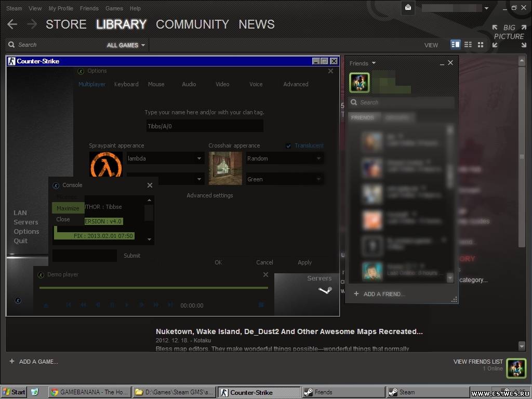The height and width of the screenshot is (399, 532).
Task: Switch to the Friends taskbar button
Action: pos(343,392)
